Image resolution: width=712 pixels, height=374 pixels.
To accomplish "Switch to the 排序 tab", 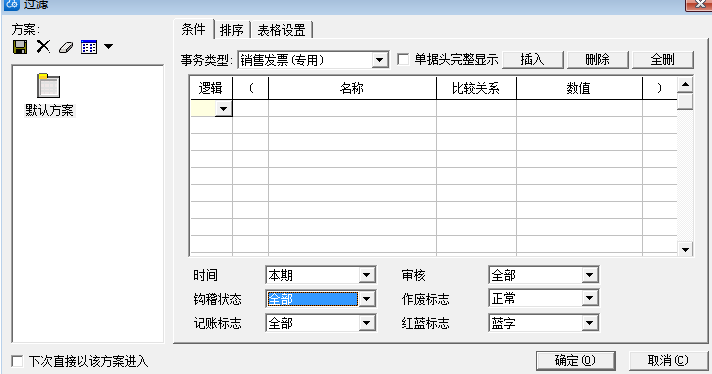I will tap(232, 30).
